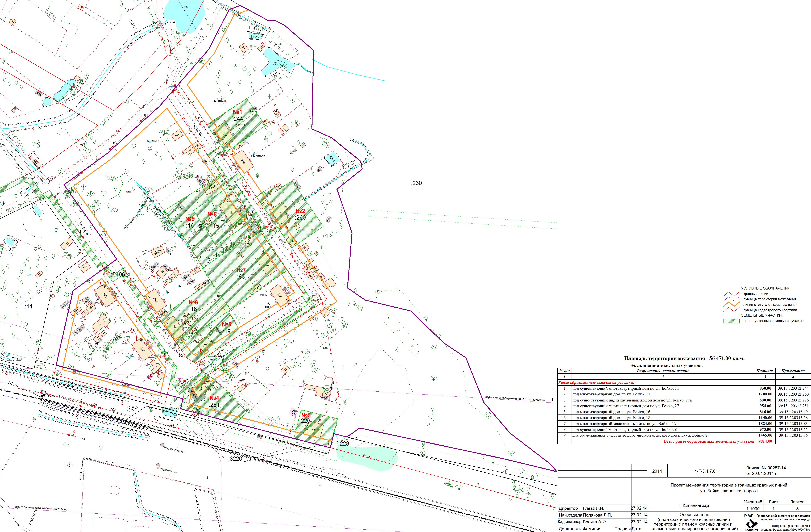Viewport: 811px width, 532px height.
Task: Click the purple survey boundary legend symbol
Action: [731, 299]
